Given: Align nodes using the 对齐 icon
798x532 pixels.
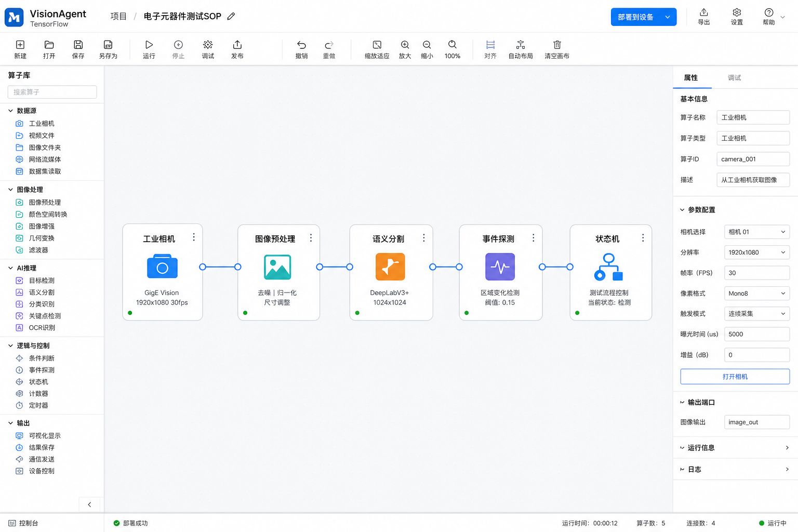Looking at the screenshot, I should [490, 45].
